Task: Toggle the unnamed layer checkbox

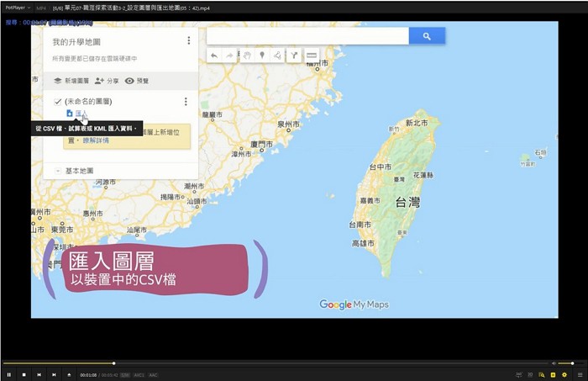Action: click(x=58, y=101)
